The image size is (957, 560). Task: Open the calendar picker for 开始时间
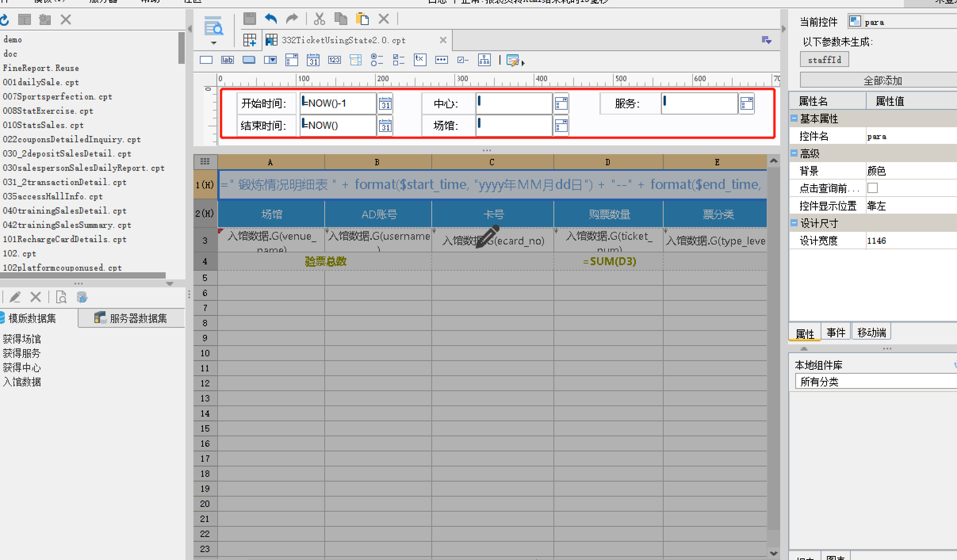tap(385, 103)
